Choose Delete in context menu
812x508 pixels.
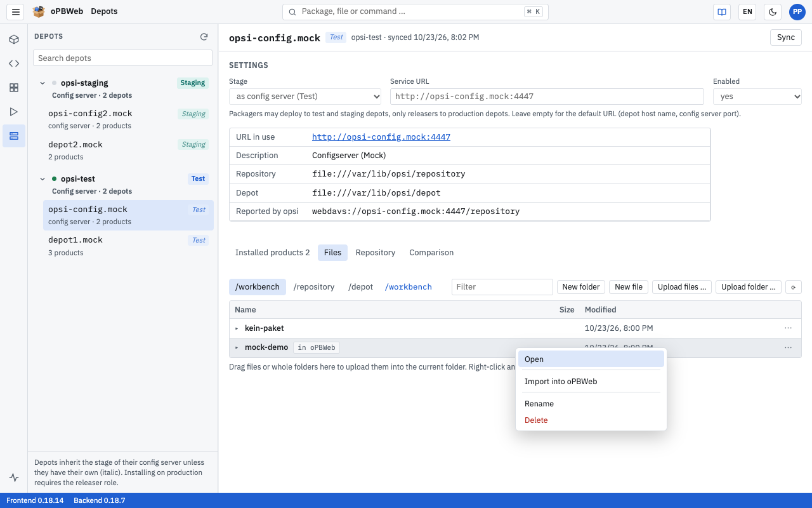point(591,420)
